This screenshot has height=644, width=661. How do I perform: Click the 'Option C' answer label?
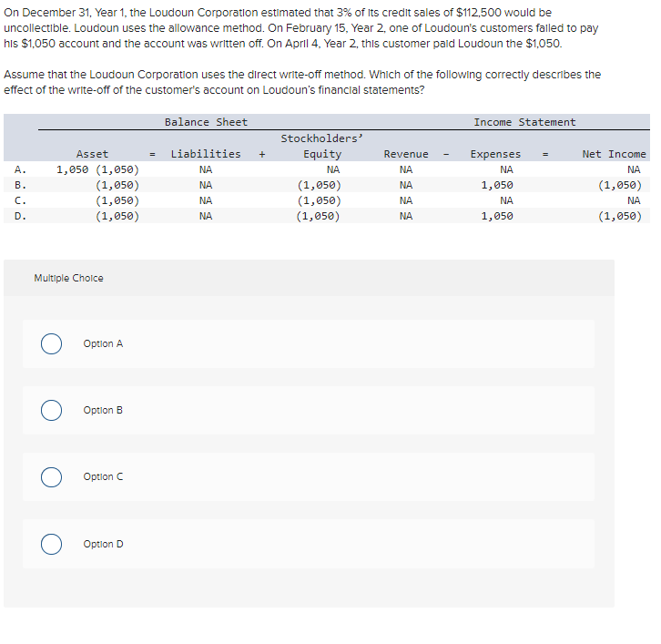(103, 477)
